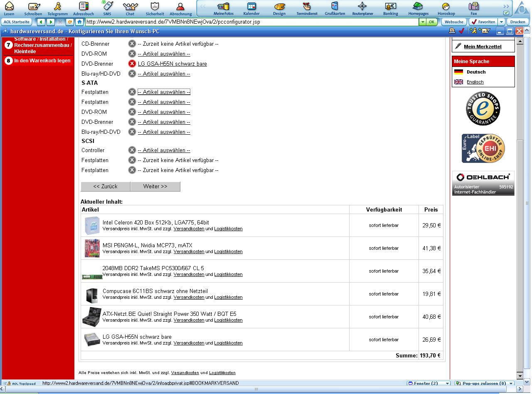Open the Kalender icon
Viewport: 532px width, 394px height.
point(251,8)
